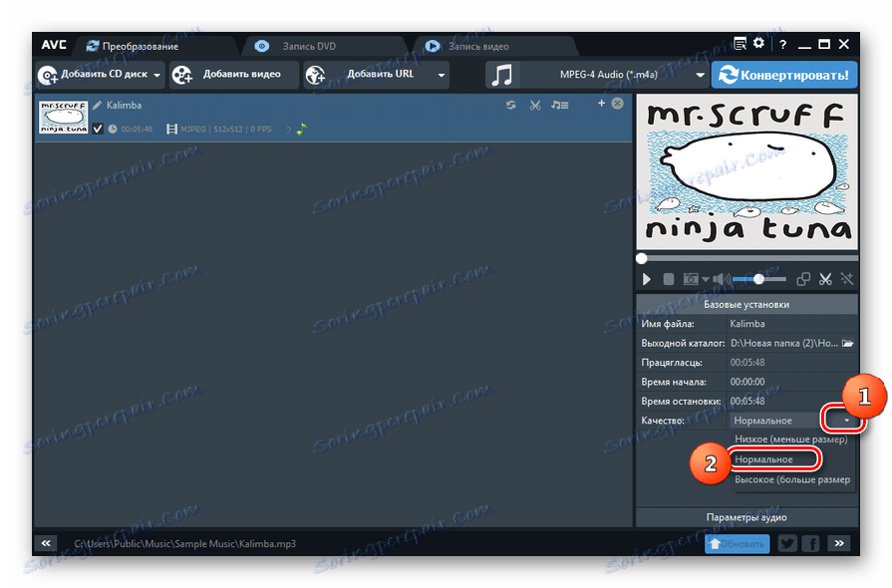Click the film strip icon next to MJPEG info
Screen dimensions: 892x588
(x=171, y=130)
